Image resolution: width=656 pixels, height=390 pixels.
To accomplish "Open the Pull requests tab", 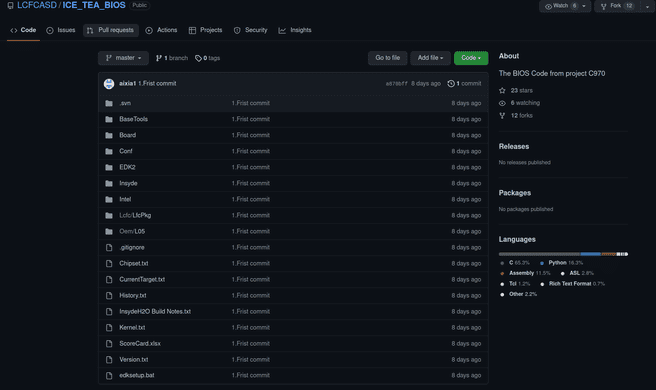I will tap(111, 30).
